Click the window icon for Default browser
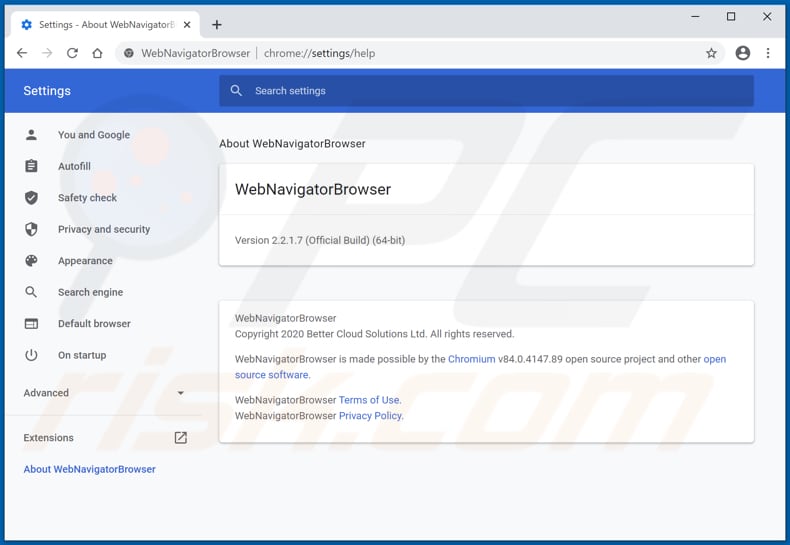 tap(31, 323)
